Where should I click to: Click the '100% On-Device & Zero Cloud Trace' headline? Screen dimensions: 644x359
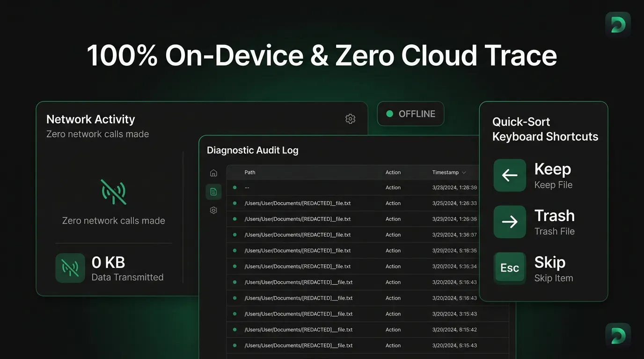tap(322, 56)
